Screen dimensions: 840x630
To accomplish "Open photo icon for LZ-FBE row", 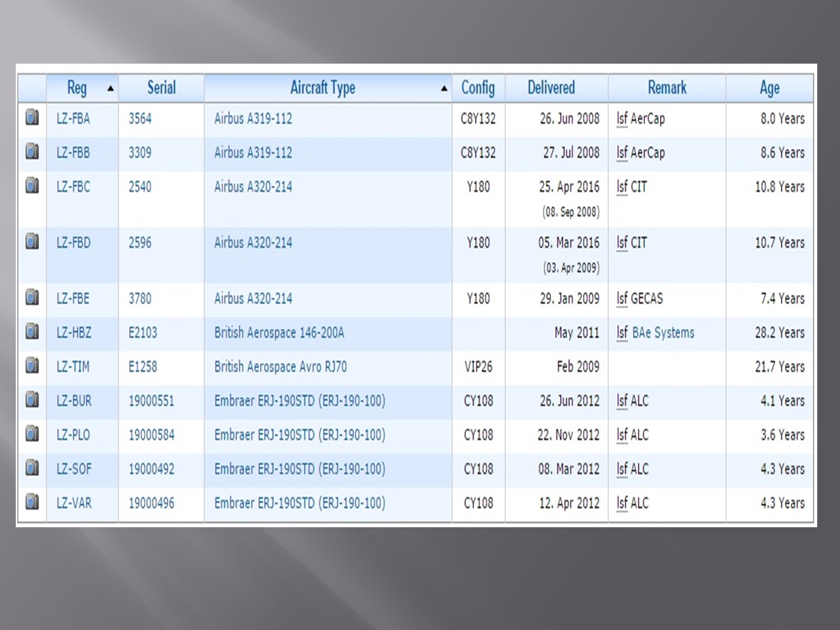I will click(x=32, y=297).
